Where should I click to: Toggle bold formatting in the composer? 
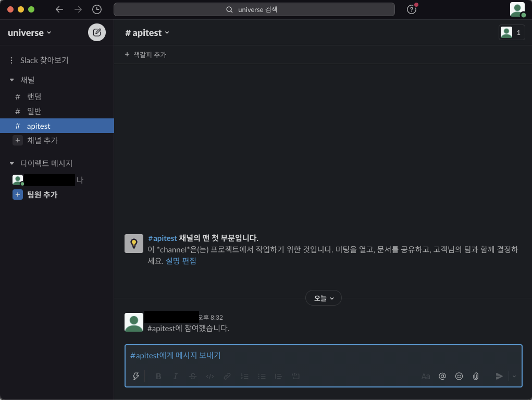click(x=158, y=376)
